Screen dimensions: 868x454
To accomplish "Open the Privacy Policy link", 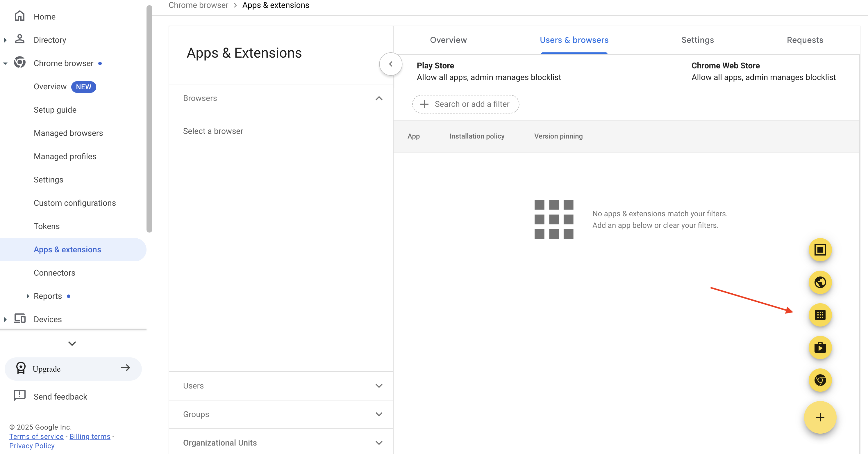I will [x=32, y=446].
